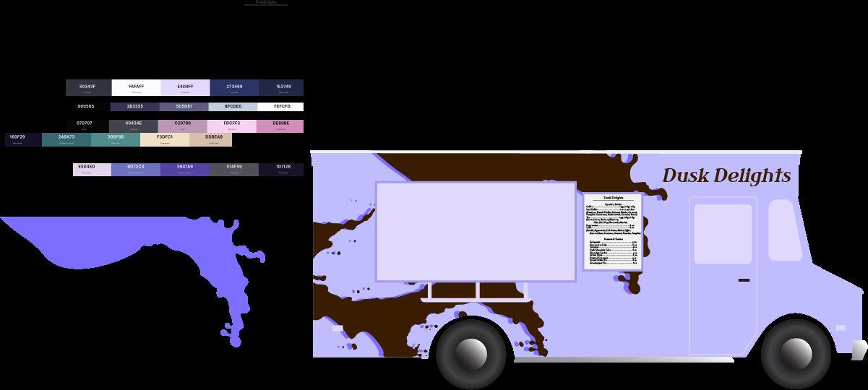Image resolution: width=868 pixels, height=390 pixels.
Task: Select the C297B8 mauve swatch
Action: 182,126
